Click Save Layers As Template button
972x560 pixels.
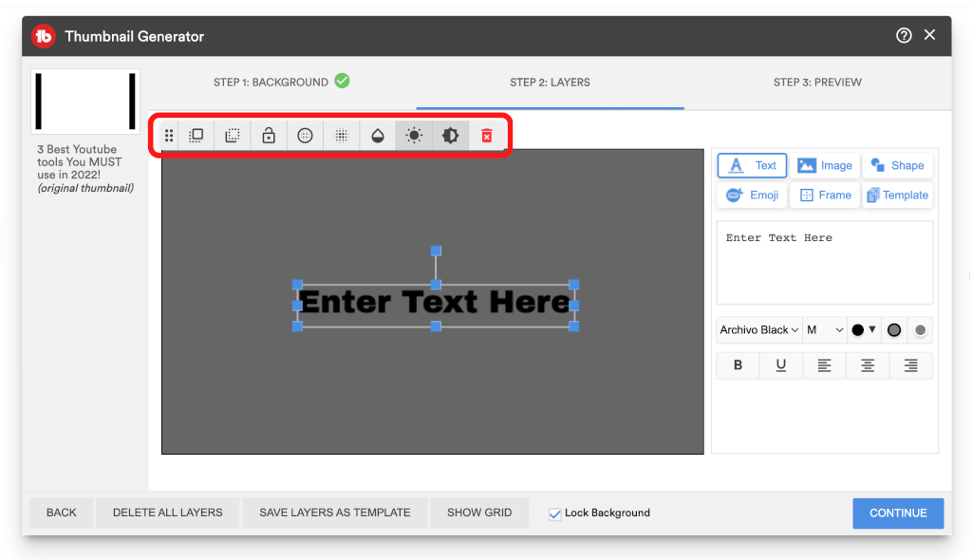click(334, 513)
